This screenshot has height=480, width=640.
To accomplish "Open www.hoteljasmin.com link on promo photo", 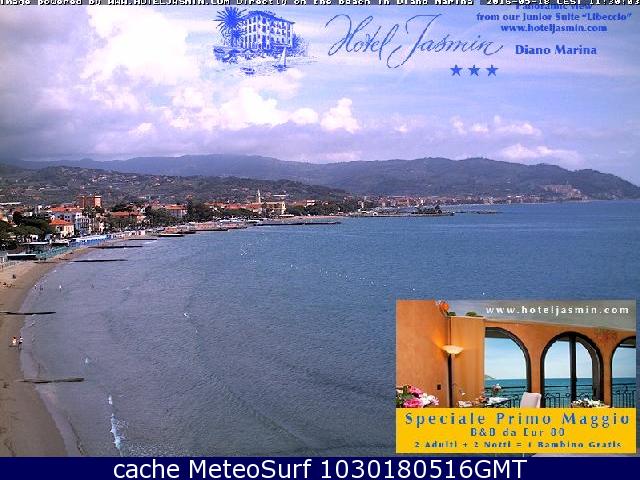I will [x=557, y=310].
